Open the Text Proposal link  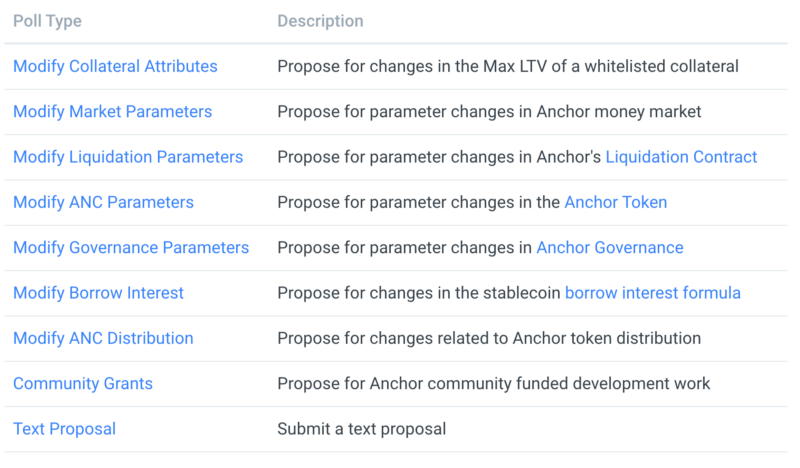(65, 429)
